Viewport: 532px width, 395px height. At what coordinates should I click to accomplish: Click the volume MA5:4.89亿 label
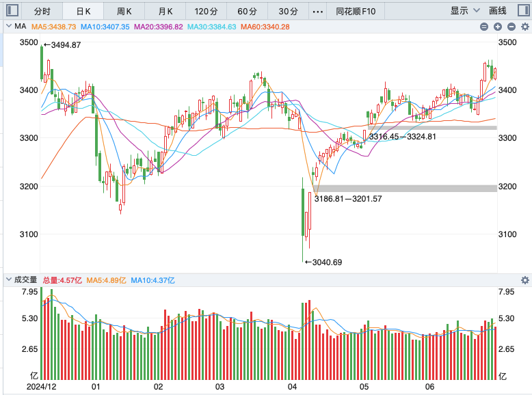coord(106,280)
